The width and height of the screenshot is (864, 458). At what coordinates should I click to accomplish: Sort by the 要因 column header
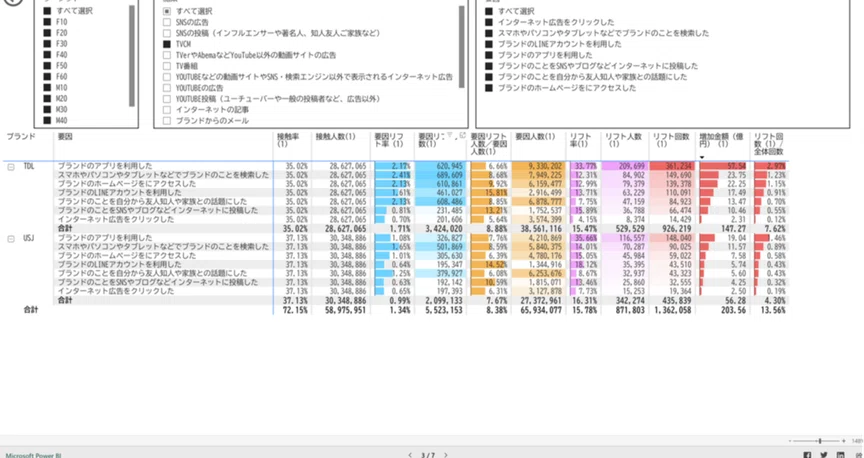(65, 136)
